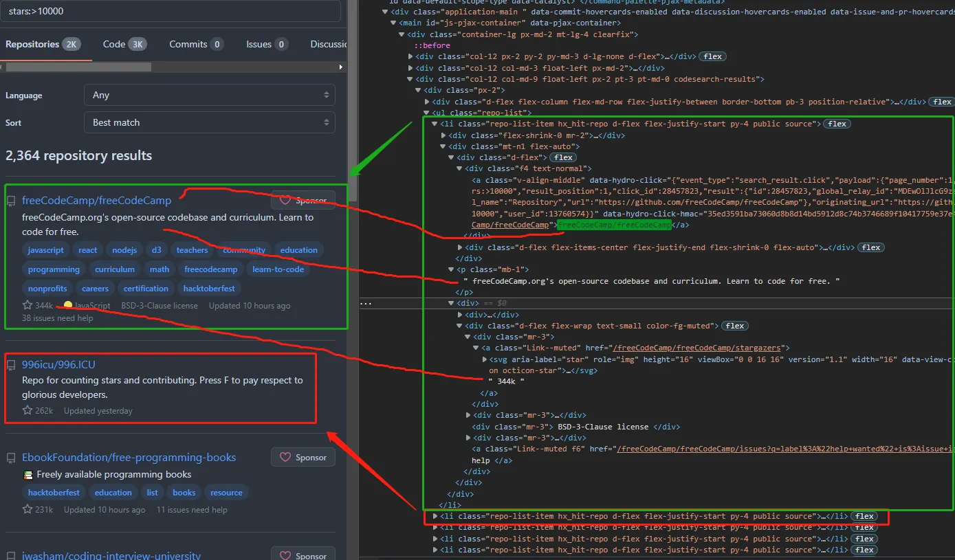Click the star icon beside 344k
Viewport: 955px width, 560px height.
click(28, 305)
